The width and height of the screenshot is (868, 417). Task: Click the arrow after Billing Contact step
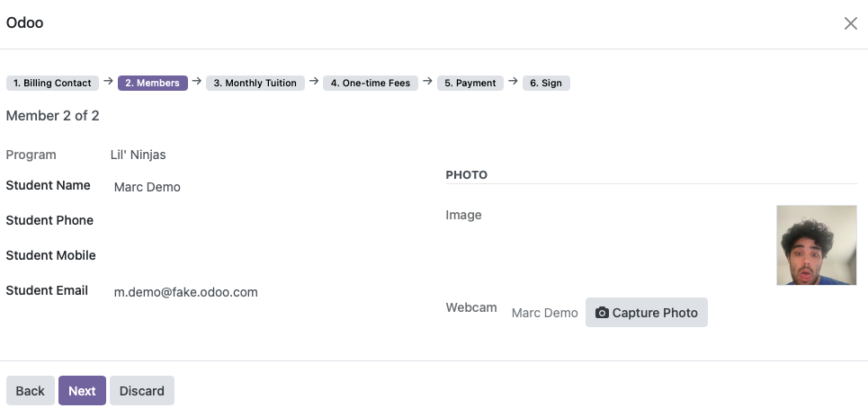coord(109,81)
